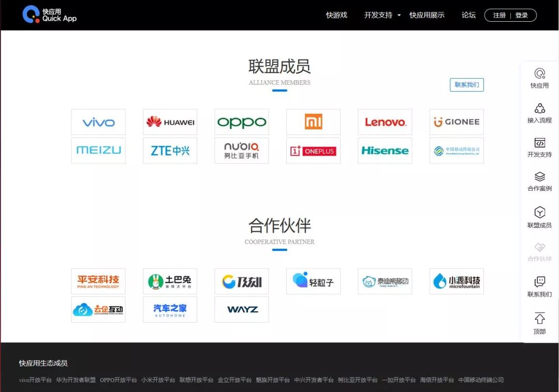
Task: Open the 小源科技 microfountain logo
Action: [x=457, y=281]
